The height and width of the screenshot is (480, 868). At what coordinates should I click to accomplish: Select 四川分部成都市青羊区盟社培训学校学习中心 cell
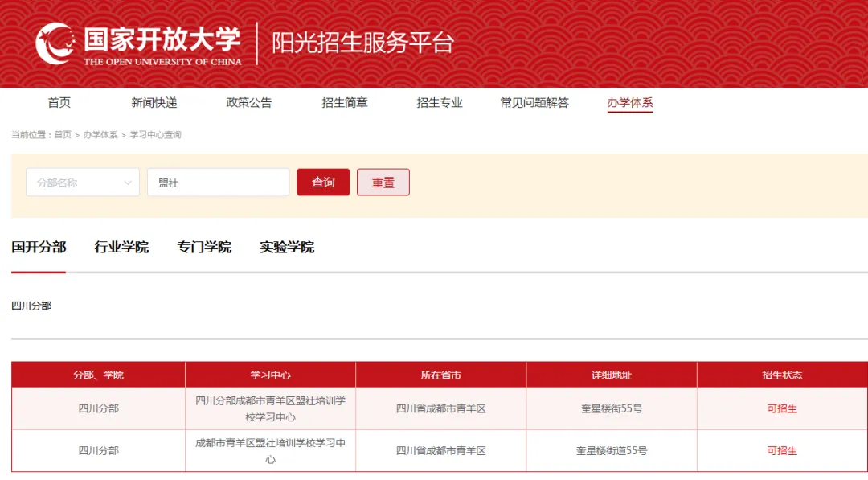click(270, 408)
